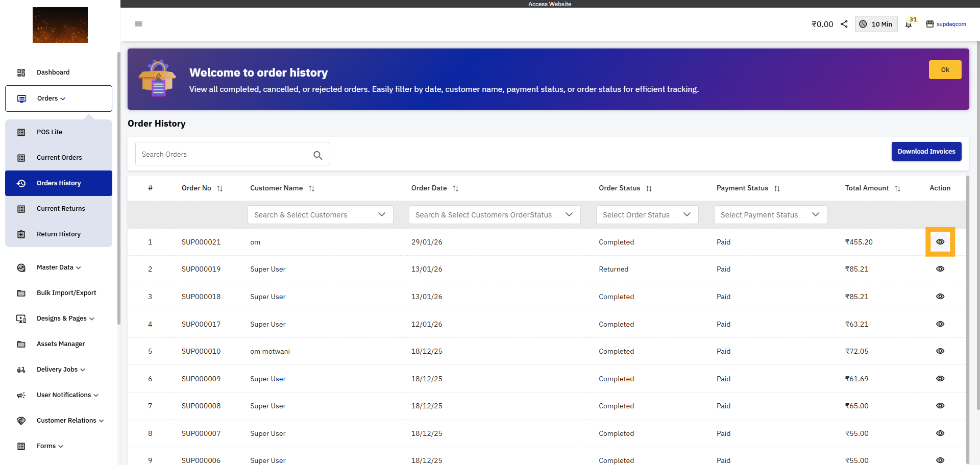
Task: Click the share icon in header
Action: point(844,24)
